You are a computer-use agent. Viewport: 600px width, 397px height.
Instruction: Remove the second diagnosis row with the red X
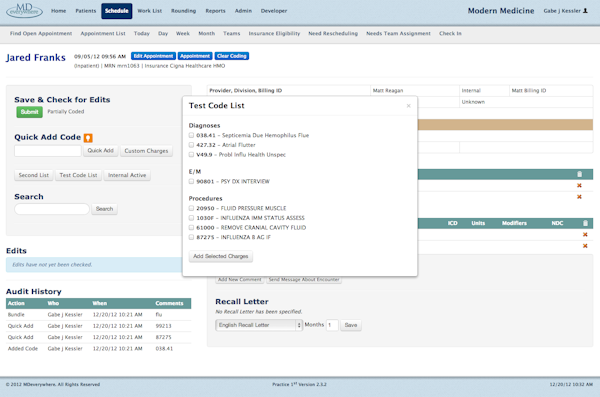[x=579, y=197]
